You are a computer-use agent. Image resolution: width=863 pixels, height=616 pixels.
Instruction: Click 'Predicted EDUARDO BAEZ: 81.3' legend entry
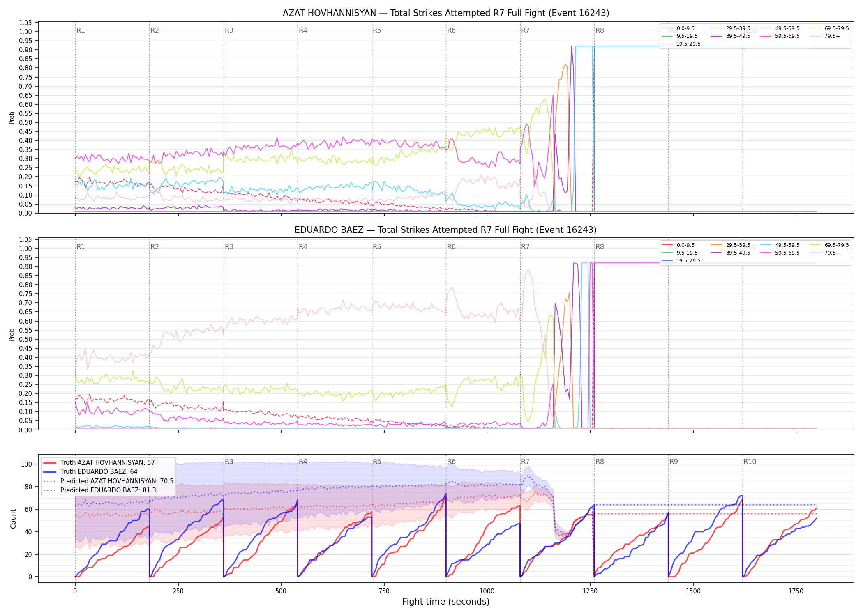(100, 490)
